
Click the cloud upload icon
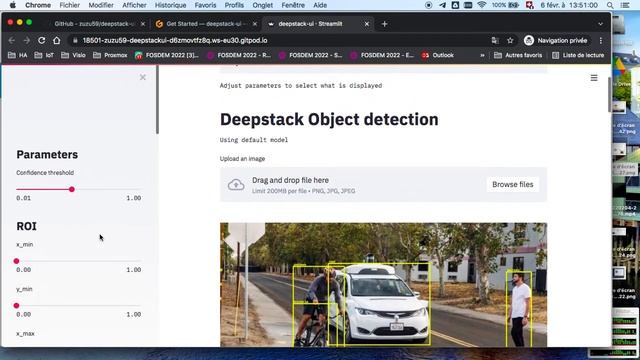(236, 184)
